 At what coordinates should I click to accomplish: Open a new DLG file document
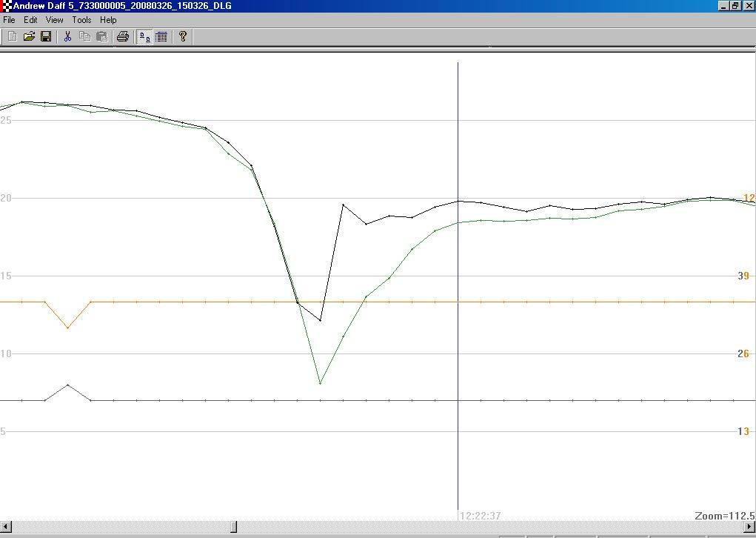11,36
